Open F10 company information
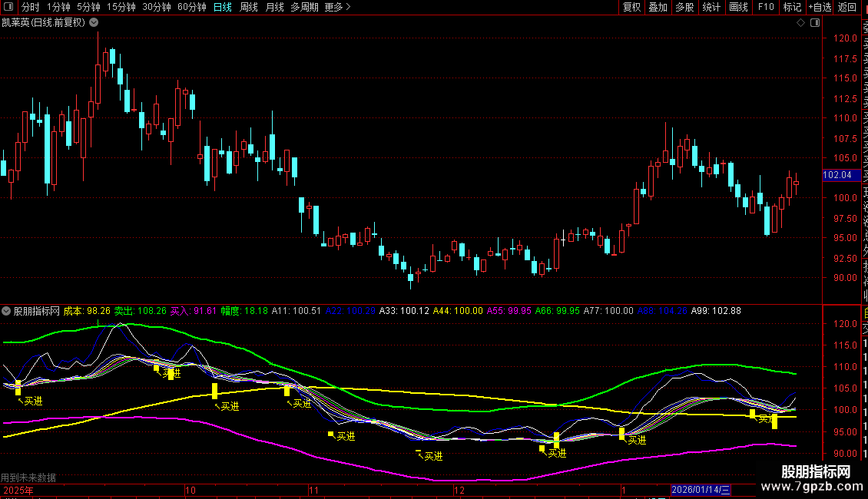The width and height of the screenshot is (868, 499). 766,7
